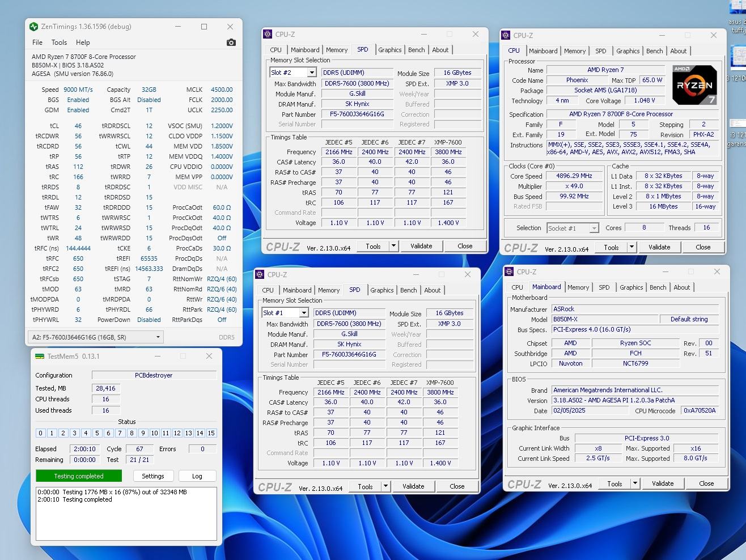746x560 pixels.
Task: Click the BIOS Date 02/05/2025 field
Action: (x=590, y=410)
